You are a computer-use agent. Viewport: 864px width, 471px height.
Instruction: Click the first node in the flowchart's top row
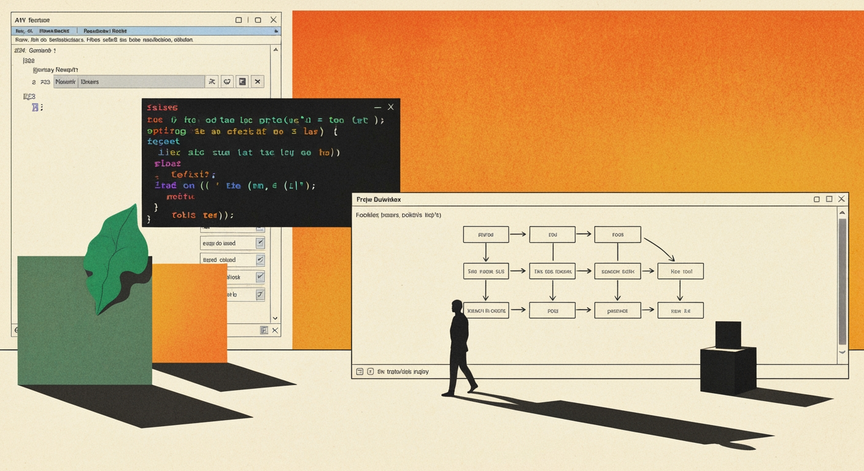point(485,234)
